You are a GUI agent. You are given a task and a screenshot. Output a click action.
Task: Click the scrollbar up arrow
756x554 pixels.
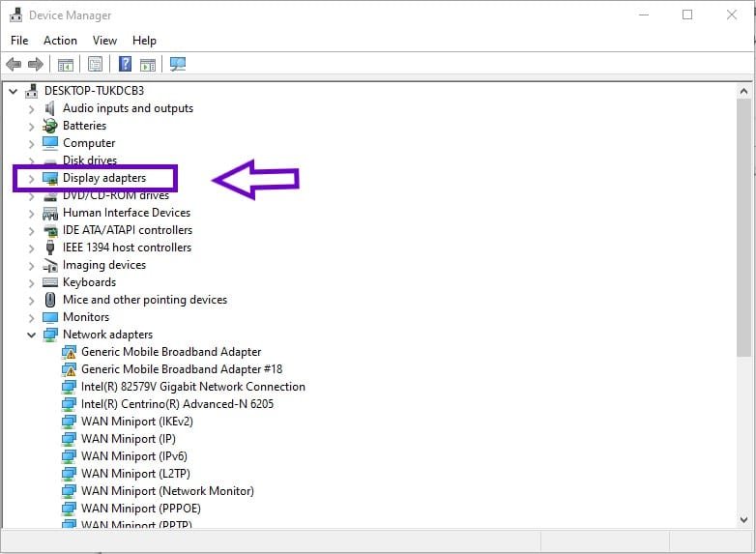pos(744,91)
